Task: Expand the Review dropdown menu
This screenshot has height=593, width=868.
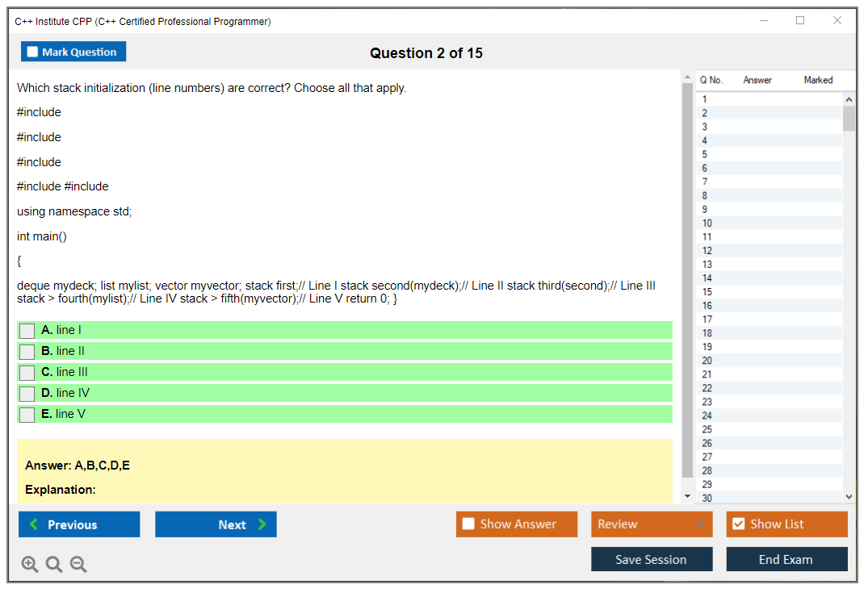Action: (699, 524)
